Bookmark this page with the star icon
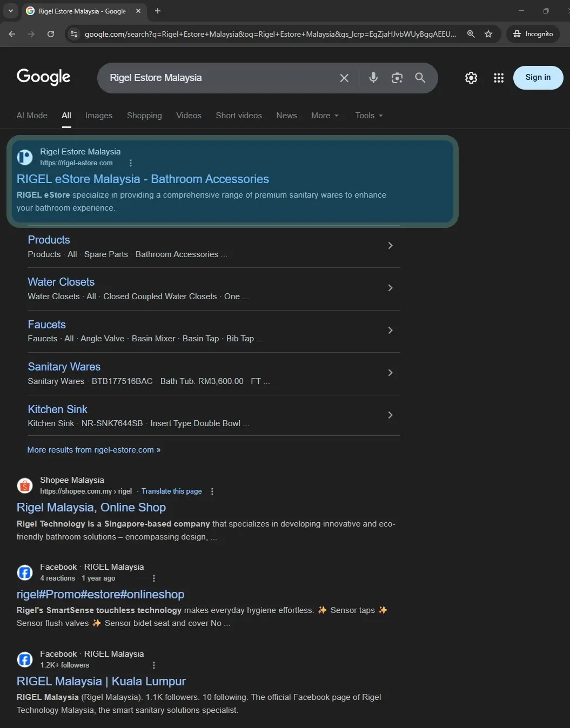The image size is (570, 728). click(488, 34)
